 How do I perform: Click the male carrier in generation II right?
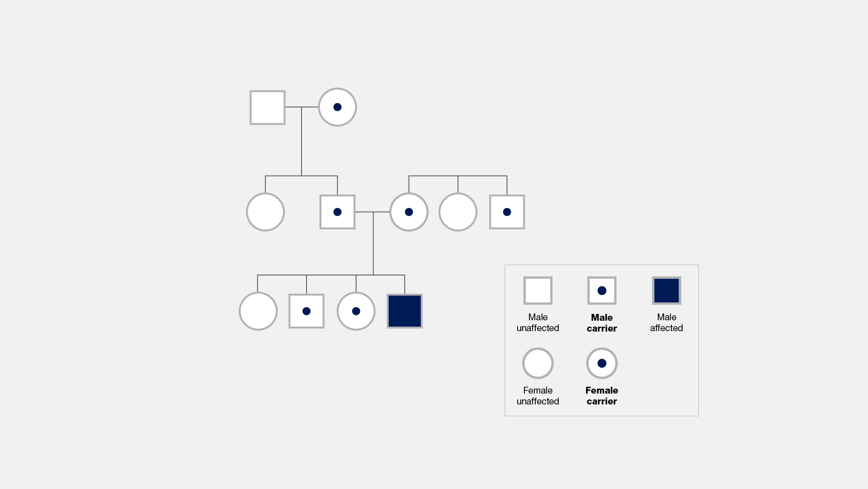tap(506, 212)
